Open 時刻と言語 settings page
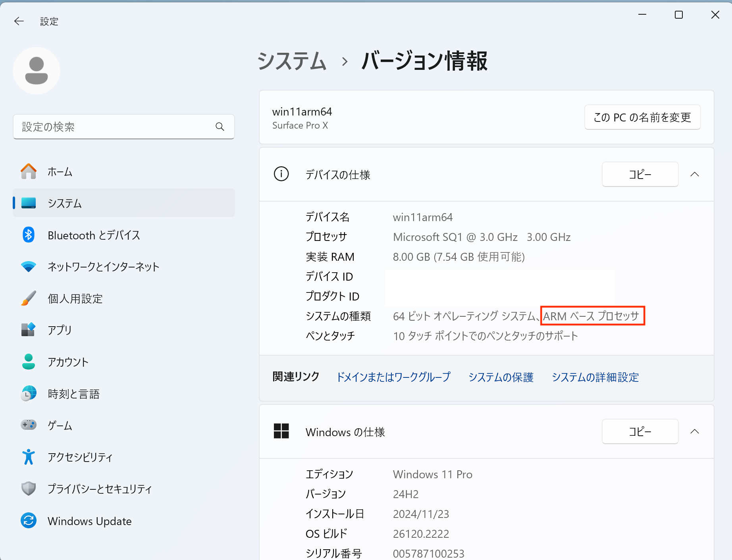 (x=124, y=393)
